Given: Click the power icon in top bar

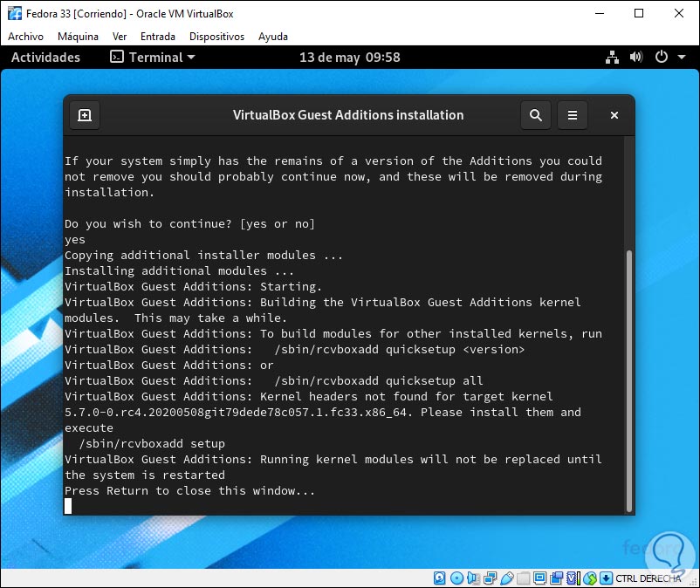Looking at the screenshot, I should pyautogui.click(x=662, y=57).
